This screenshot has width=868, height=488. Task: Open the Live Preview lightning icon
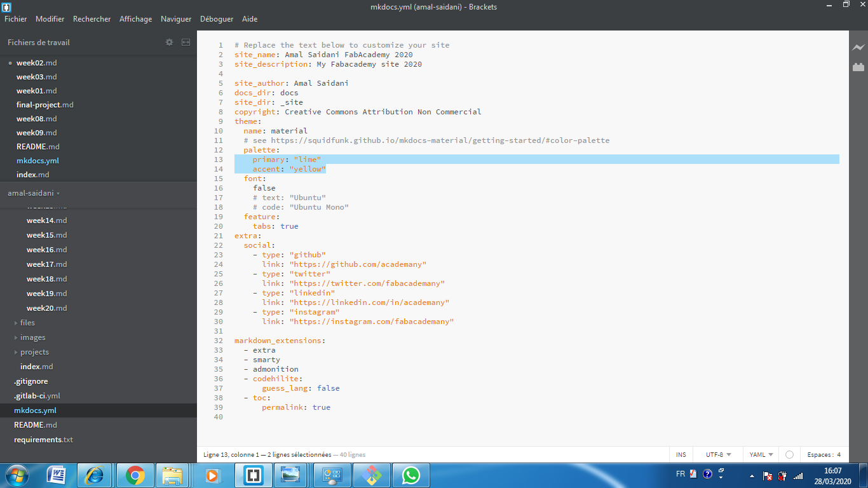click(x=858, y=48)
